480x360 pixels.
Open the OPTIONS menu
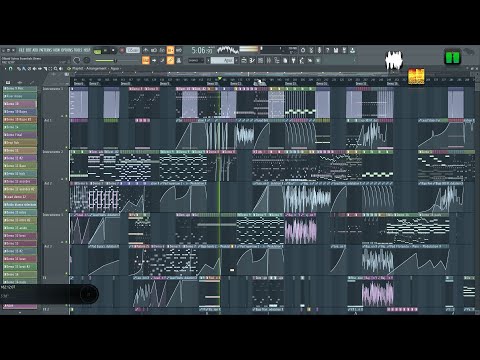[67, 50]
